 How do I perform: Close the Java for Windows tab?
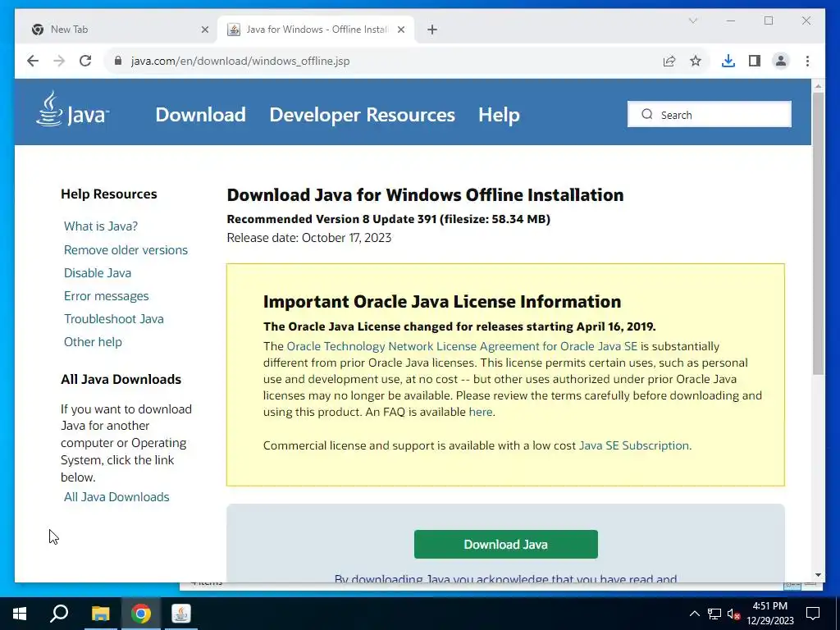pos(400,30)
